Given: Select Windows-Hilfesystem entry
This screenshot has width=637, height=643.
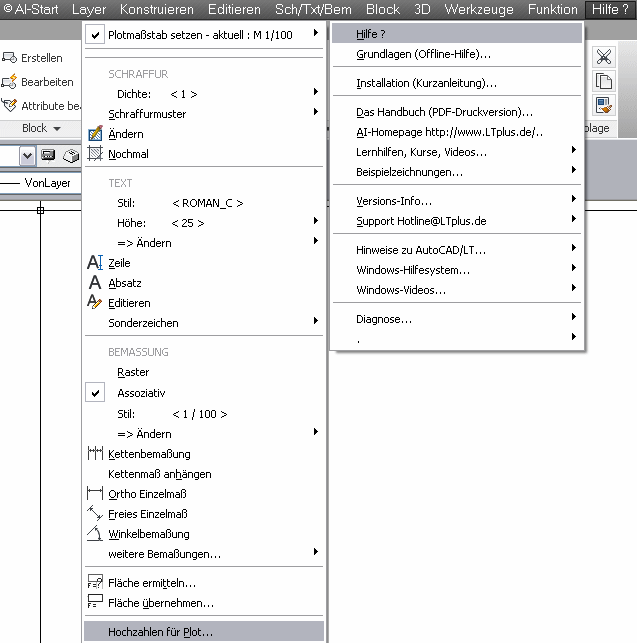Looking at the screenshot, I should [x=457, y=270].
